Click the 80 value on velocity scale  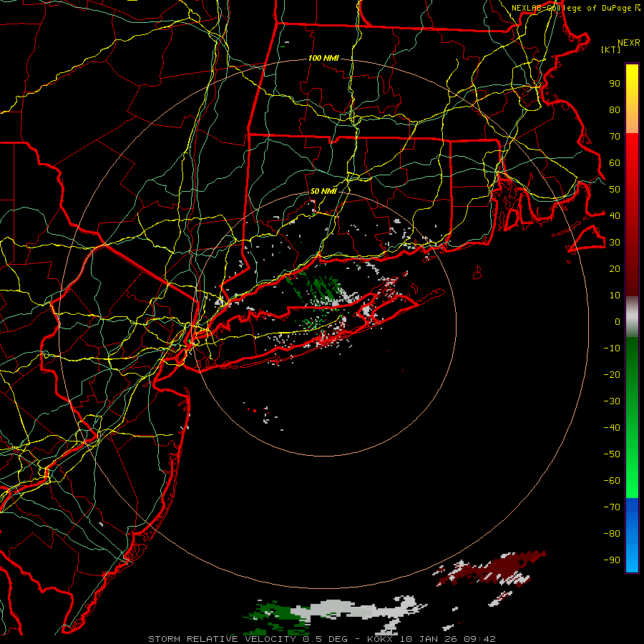point(615,110)
